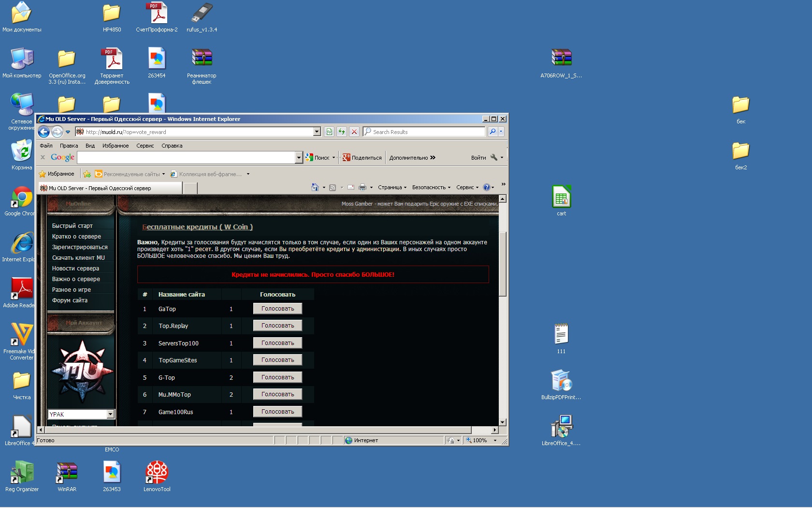Open a new tab with the blank tab button

[190, 188]
